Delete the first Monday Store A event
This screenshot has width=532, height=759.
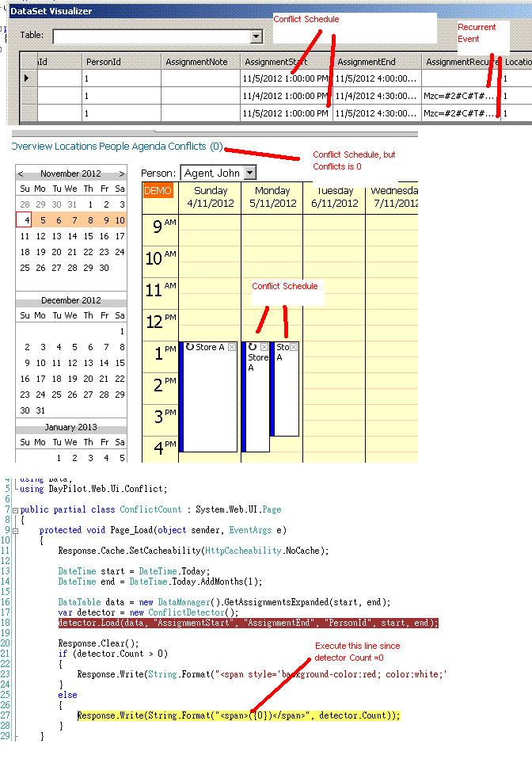point(264,347)
